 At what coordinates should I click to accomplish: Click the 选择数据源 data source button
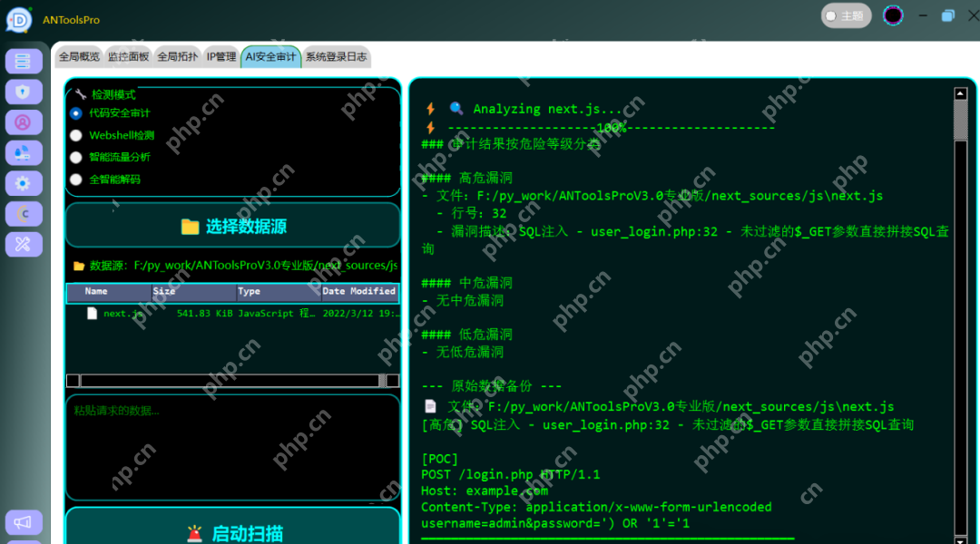(x=232, y=226)
